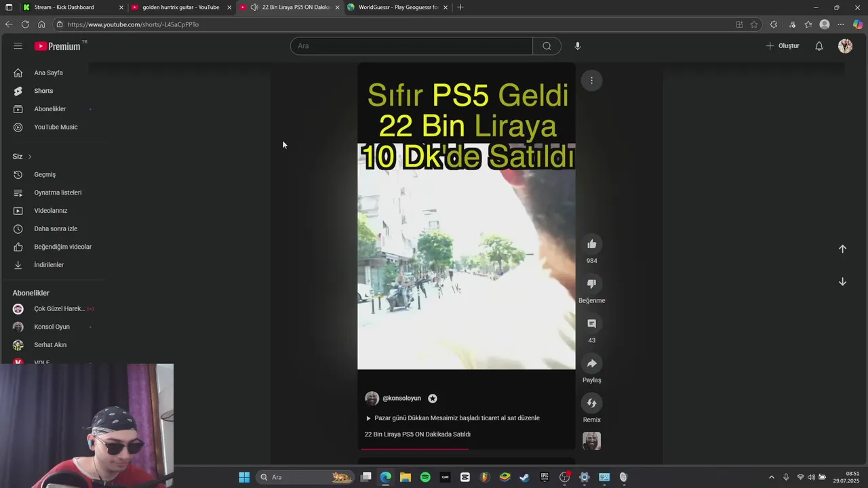Screen dimensions: 868x488
Task: Open a new browser tab
Action: pyautogui.click(x=460, y=7)
